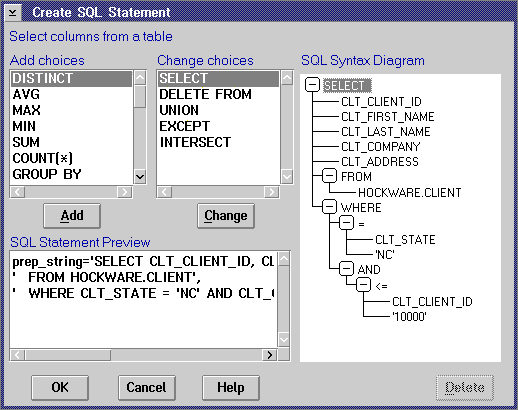Collapse the <= operator node

pos(363,285)
